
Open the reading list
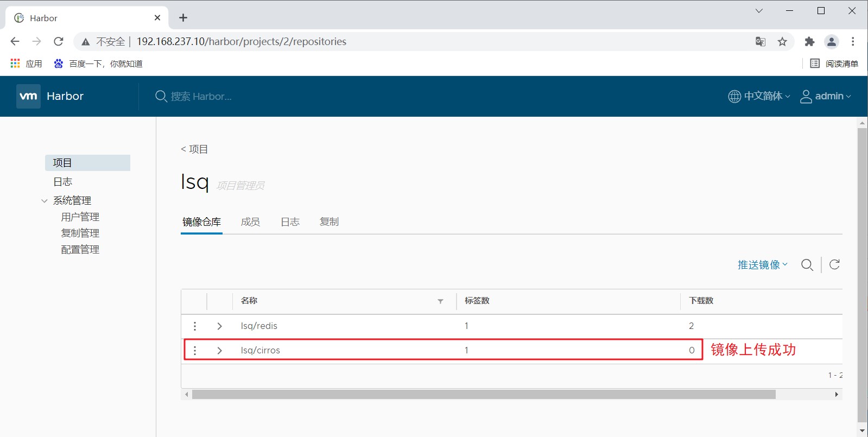pyautogui.click(x=834, y=64)
